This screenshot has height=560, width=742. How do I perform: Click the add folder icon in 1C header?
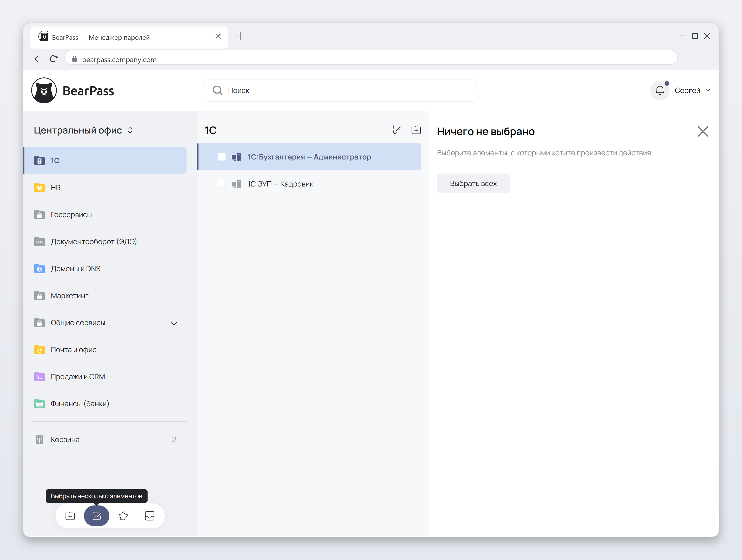click(416, 130)
